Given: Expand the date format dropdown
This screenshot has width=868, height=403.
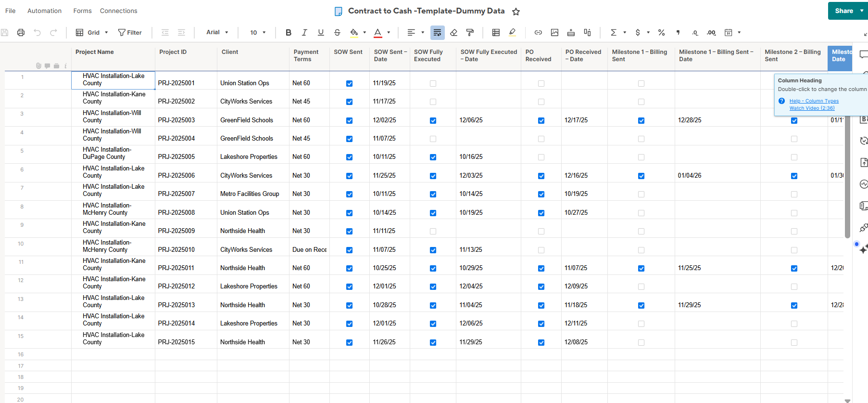Looking at the screenshot, I should (x=739, y=32).
